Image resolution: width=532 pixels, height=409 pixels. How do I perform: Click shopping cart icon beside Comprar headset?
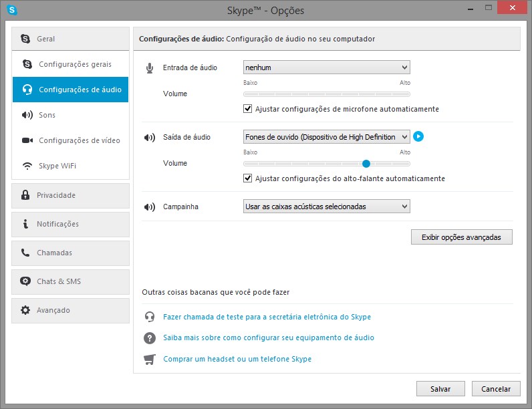(150, 359)
